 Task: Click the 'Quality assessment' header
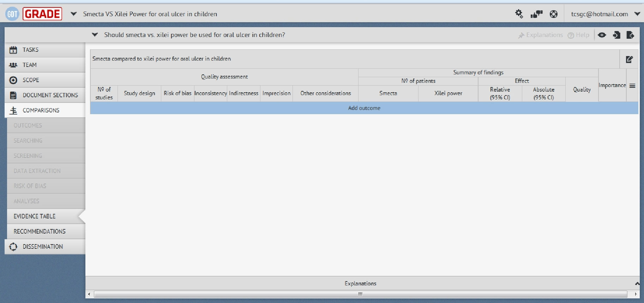click(x=224, y=77)
